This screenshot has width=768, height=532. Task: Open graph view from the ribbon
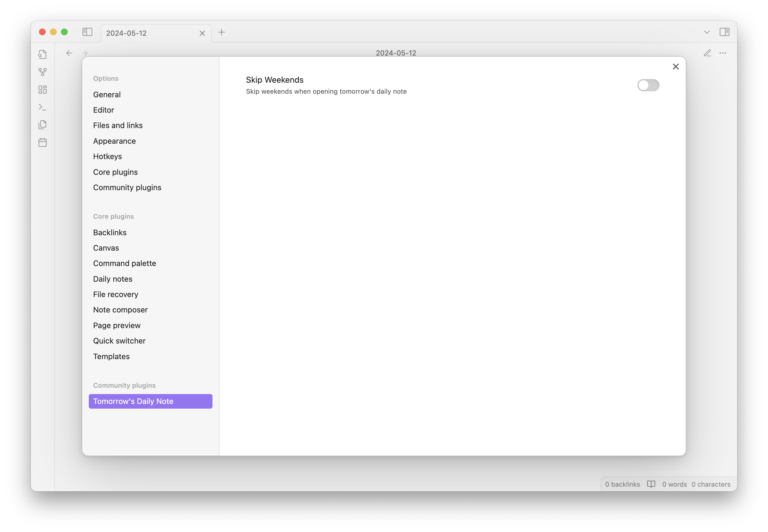(x=42, y=72)
